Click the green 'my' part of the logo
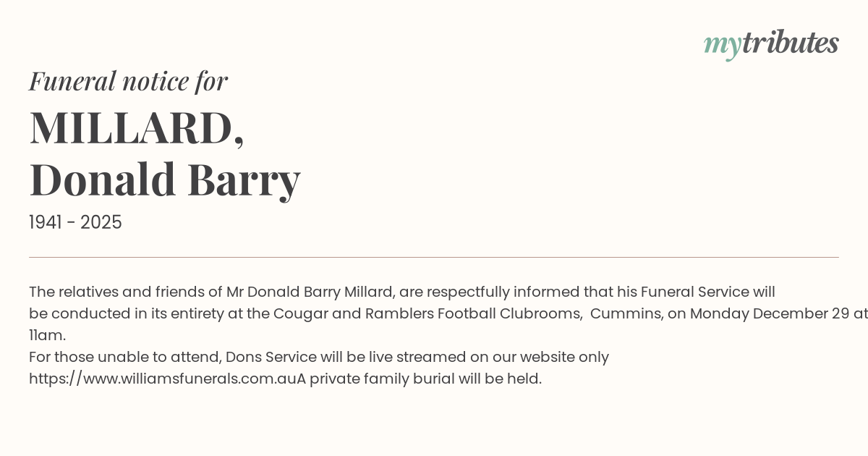Screen dimensions: 868x456 722,45
